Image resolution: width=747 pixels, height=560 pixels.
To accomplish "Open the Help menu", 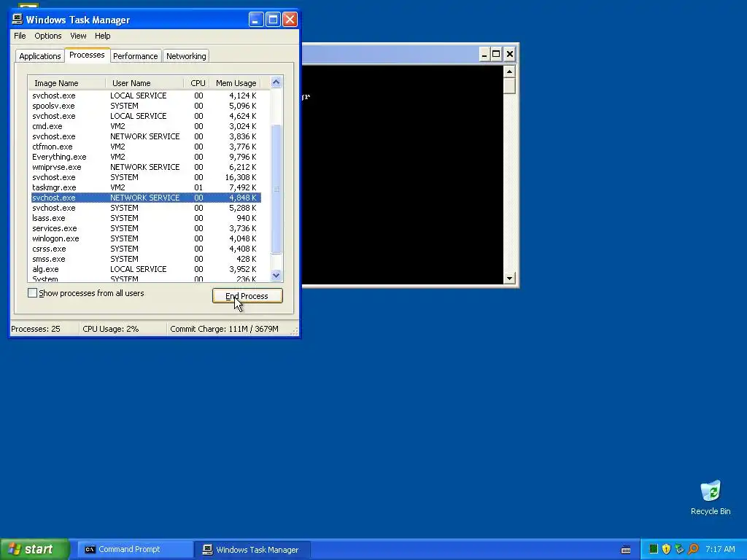I will [x=102, y=36].
